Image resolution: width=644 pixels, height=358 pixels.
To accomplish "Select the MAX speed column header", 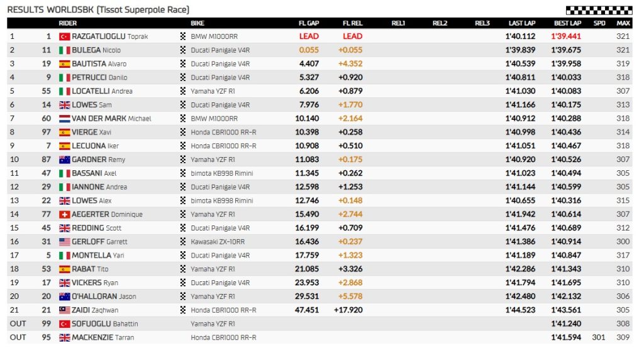I will [x=623, y=23].
